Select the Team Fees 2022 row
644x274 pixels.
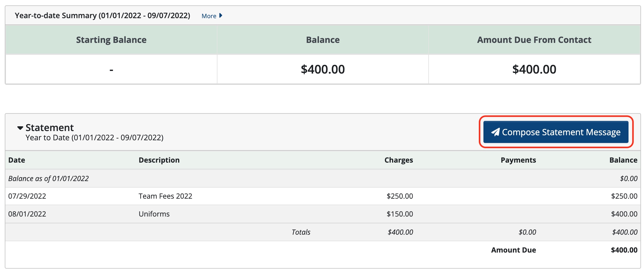323,196
